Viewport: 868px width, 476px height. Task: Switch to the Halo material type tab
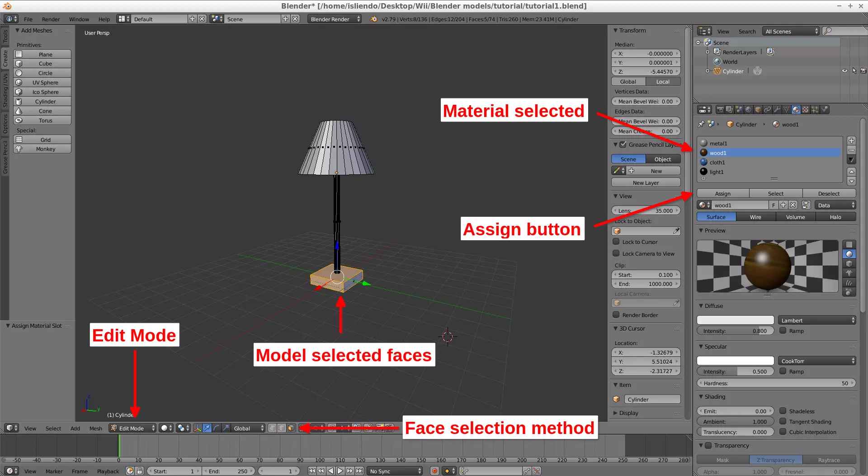835,217
